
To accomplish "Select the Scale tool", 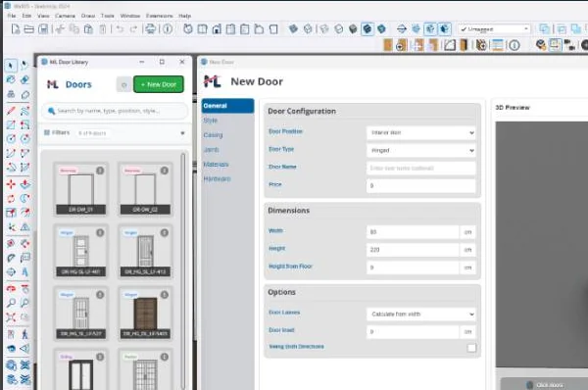I will (11, 213).
